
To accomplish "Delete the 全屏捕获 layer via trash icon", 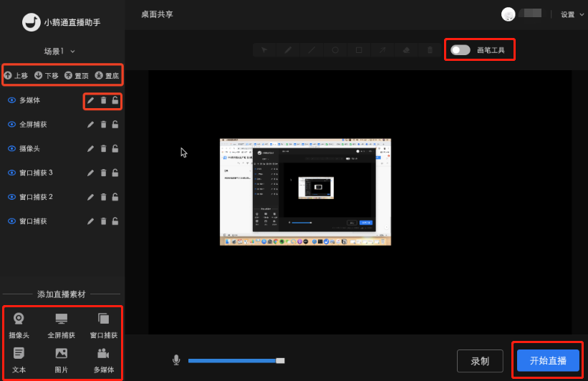I will [104, 125].
